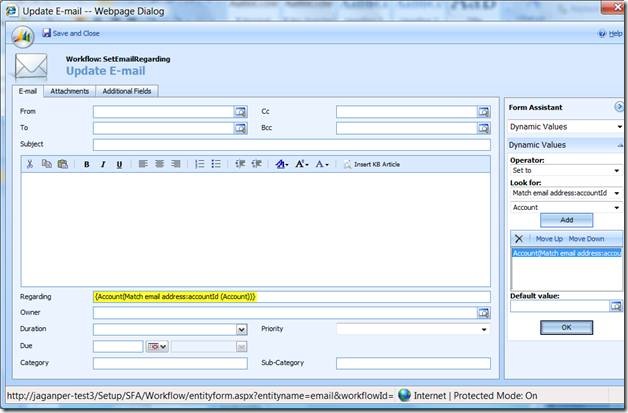Viewport: 628px width, 413px height.
Task: Toggle bold formatting in editor toolbar
Action: [x=87, y=164]
